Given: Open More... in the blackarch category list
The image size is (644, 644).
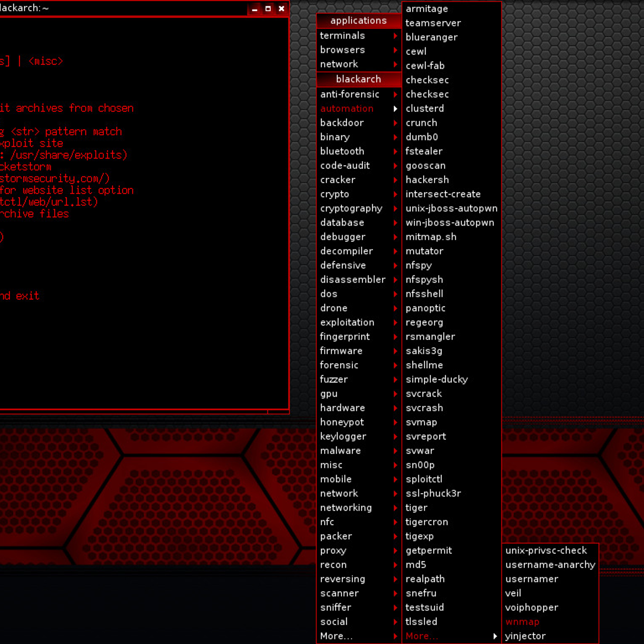Looking at the screenshot, I should (x=359, y=636).
